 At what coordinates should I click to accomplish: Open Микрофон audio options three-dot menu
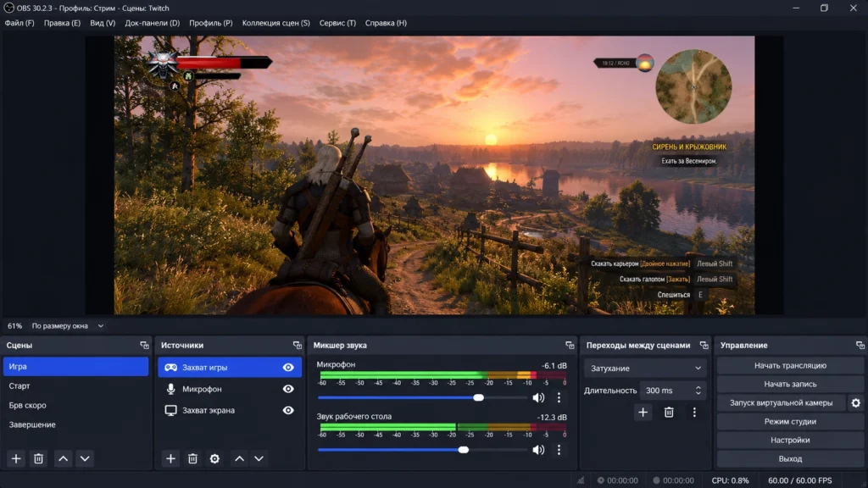coord(559,398)
